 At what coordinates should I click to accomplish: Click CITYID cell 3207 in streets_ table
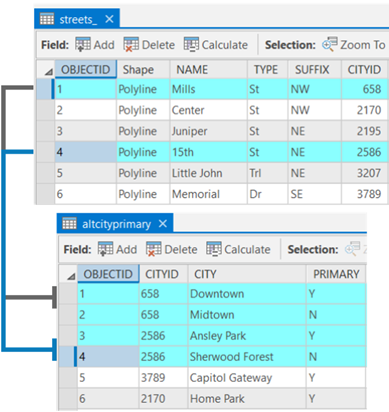365,173
